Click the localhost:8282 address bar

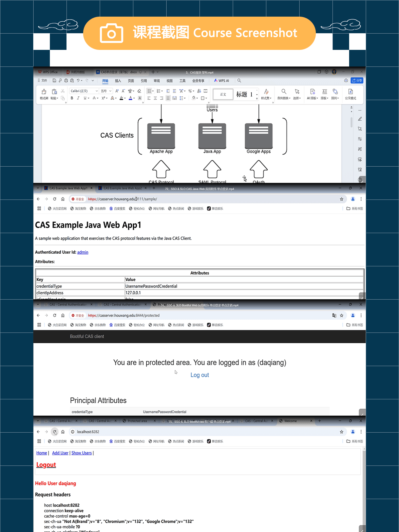pyautogui.click(x=199, y=432)
